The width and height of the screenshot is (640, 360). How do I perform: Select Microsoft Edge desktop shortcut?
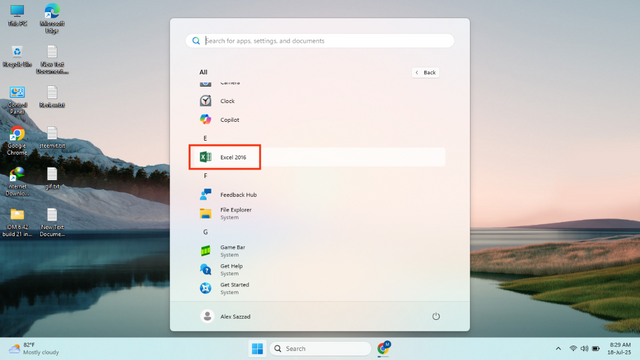(52, 18)
